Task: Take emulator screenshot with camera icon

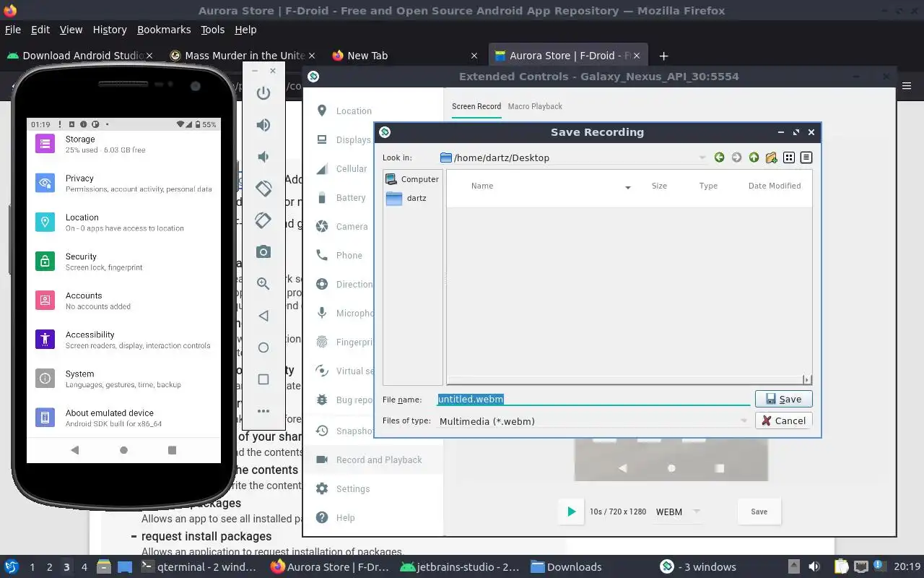Action: point(263,252)
